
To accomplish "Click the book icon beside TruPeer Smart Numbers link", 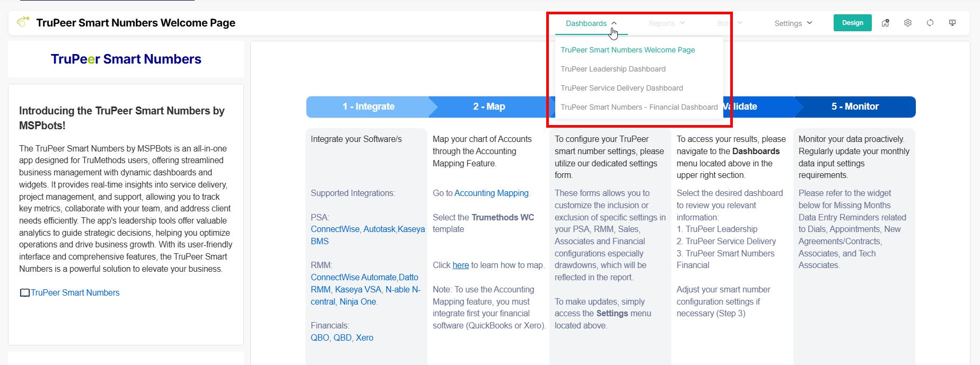I will (x=24, y=293).
